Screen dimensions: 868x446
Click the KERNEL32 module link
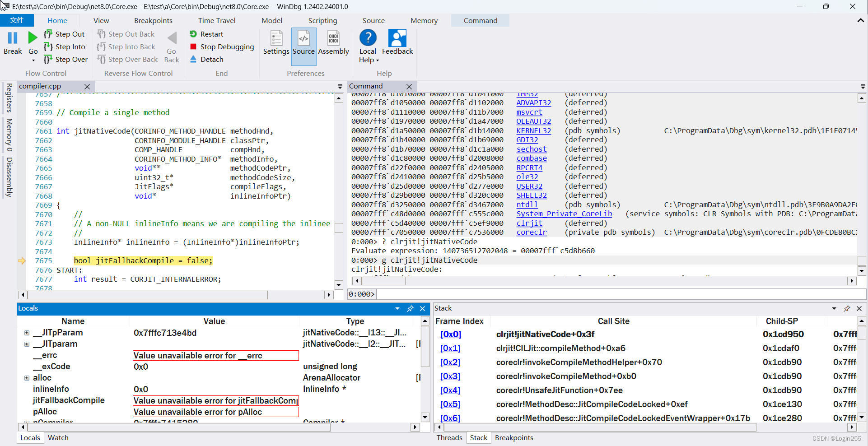(x=533, y=130)
